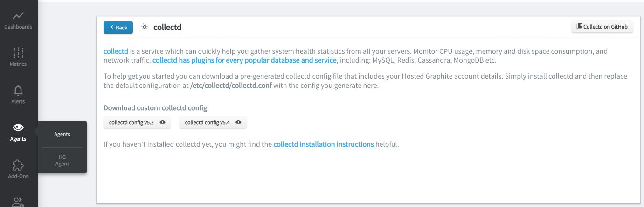Open the Collectd on GitHub button
Viewport: 644px width, 207px height.
coord(602,27)
